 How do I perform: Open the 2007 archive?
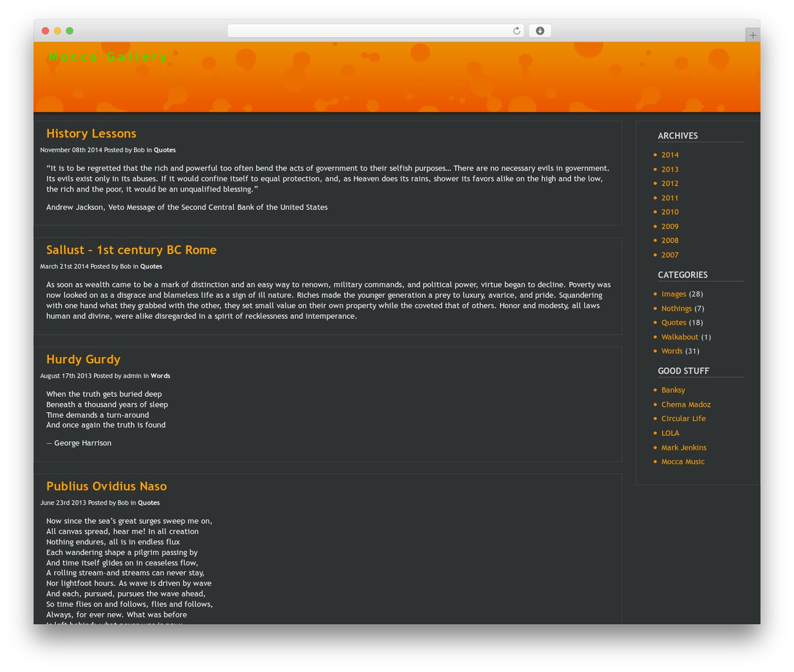(x=670, y=255)
